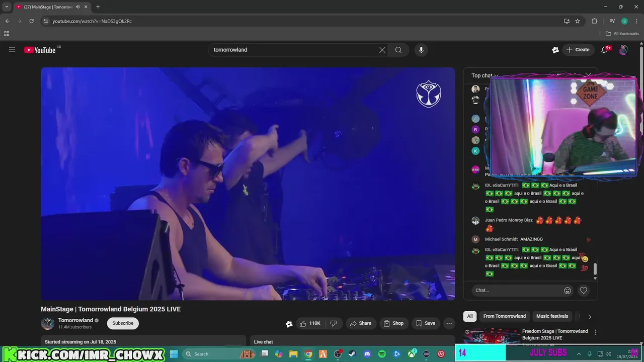This screenshot has width=644, height=362.
Task: Like the video with 110K likes
Action: coord(310,323)
